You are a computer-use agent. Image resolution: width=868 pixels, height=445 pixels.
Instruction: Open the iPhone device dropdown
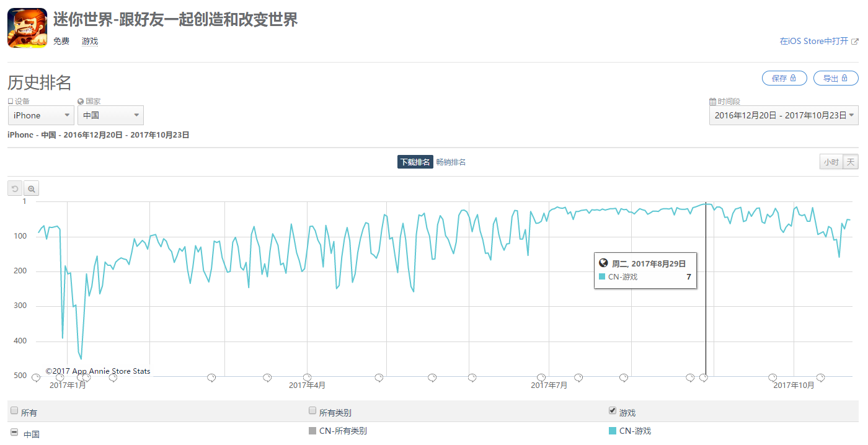coord(41,115)
